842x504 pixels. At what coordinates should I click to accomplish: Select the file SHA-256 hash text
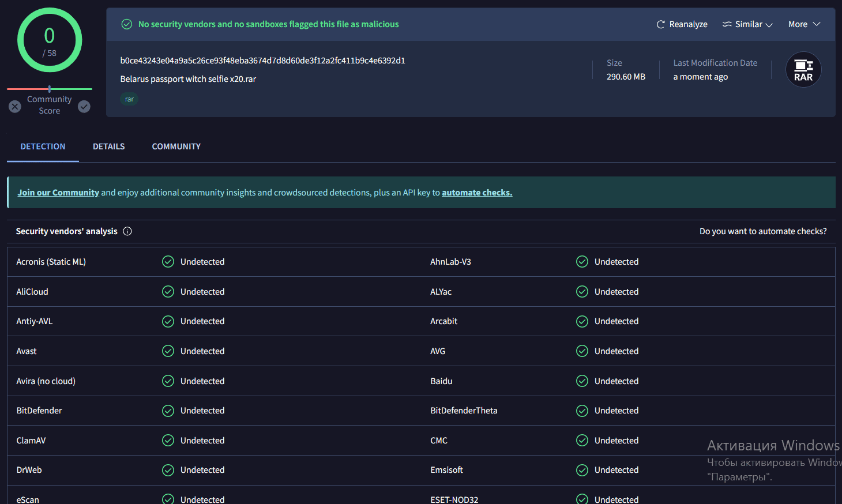coord(262,61)
